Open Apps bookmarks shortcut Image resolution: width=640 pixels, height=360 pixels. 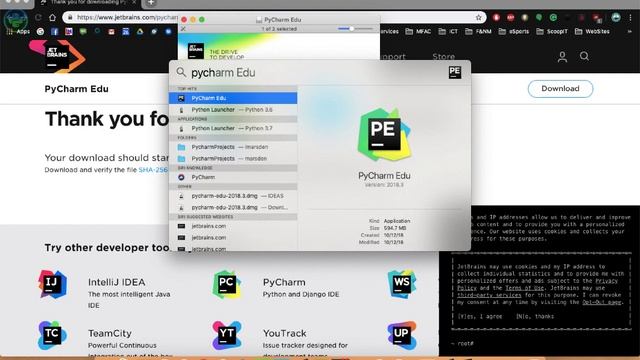[19, 31]
